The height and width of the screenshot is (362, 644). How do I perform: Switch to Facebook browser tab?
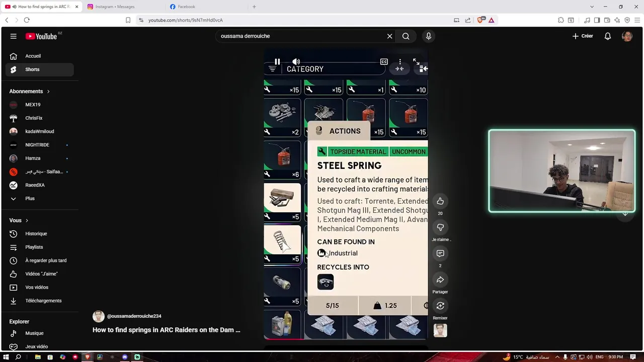coord(205,7)
